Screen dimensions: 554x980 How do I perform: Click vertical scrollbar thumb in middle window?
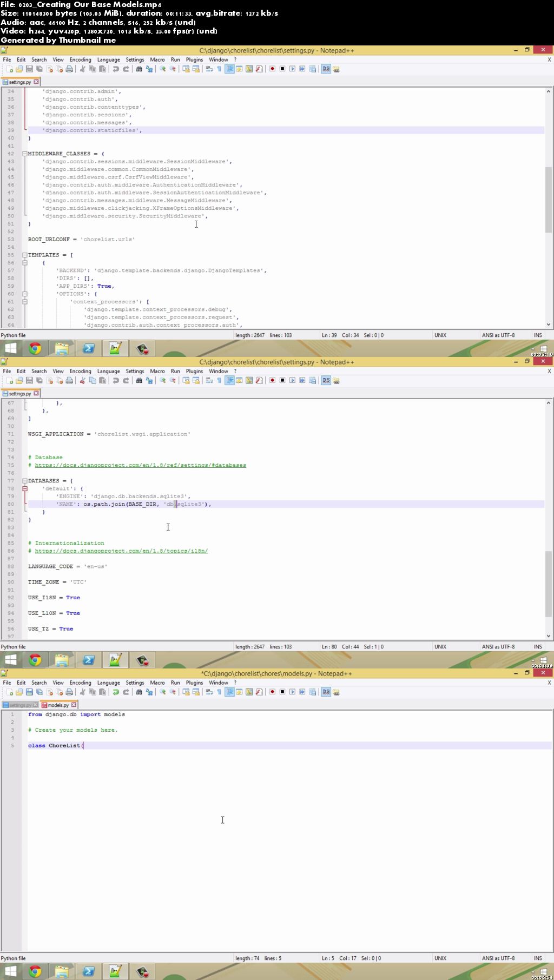[549, 584]
